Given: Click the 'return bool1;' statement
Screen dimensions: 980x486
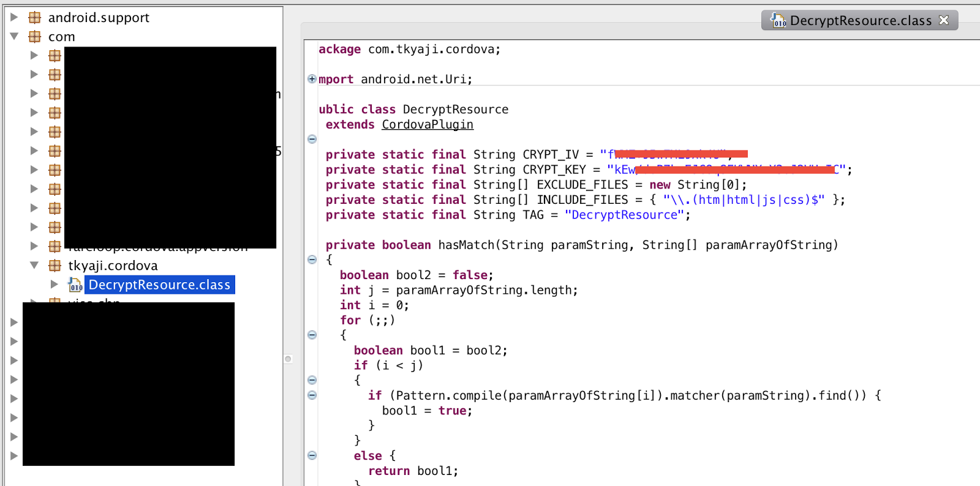Looking at the screenshot, I should pyautogui.click(x=413, y=471).
